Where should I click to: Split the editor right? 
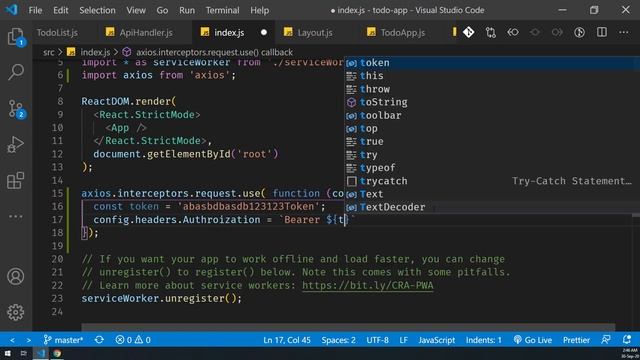click(602, 32)
